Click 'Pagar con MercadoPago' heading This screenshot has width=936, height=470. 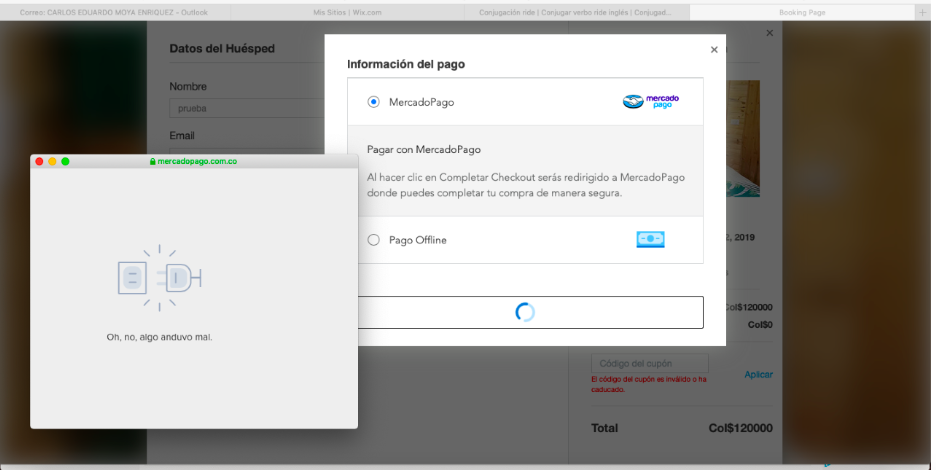point(424,150)
